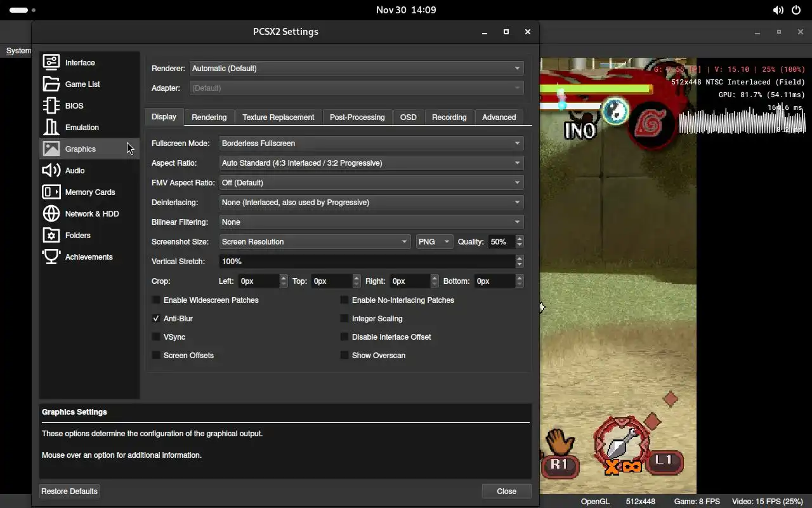This screenshot has width=812, height=508.
Task: Click the Crop Left stepper up arrow
Action: tap(284, 277)
